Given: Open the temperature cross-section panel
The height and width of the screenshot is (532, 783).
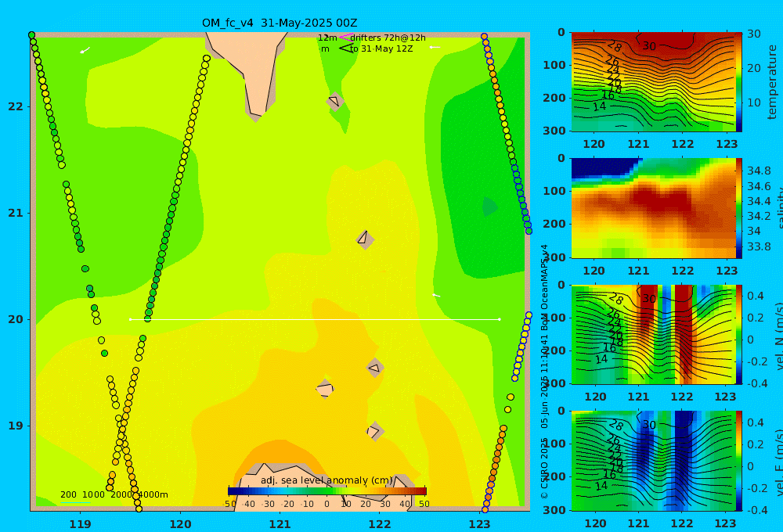Looking at the screenshot, I should [x=654, y=82].
